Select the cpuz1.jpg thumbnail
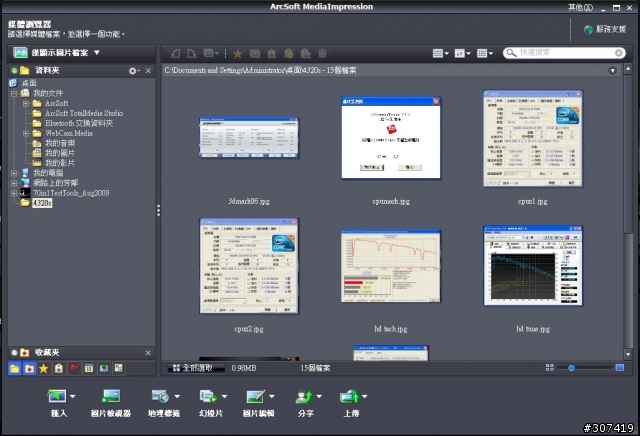The height and width of the screenshot is (436, 640). 533,139
